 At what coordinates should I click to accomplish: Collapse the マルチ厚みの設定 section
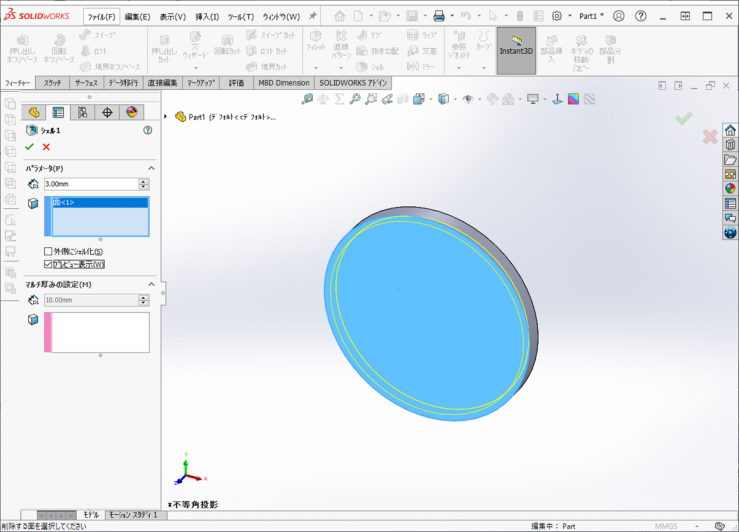pos(151,285)
